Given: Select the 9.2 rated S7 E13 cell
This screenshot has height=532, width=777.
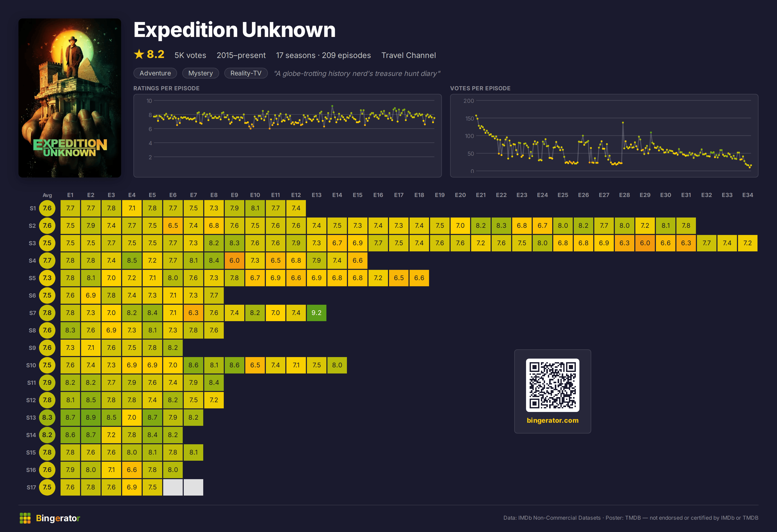Looking at the screenshot, I should pyautogui.click(x=316, y=313).
